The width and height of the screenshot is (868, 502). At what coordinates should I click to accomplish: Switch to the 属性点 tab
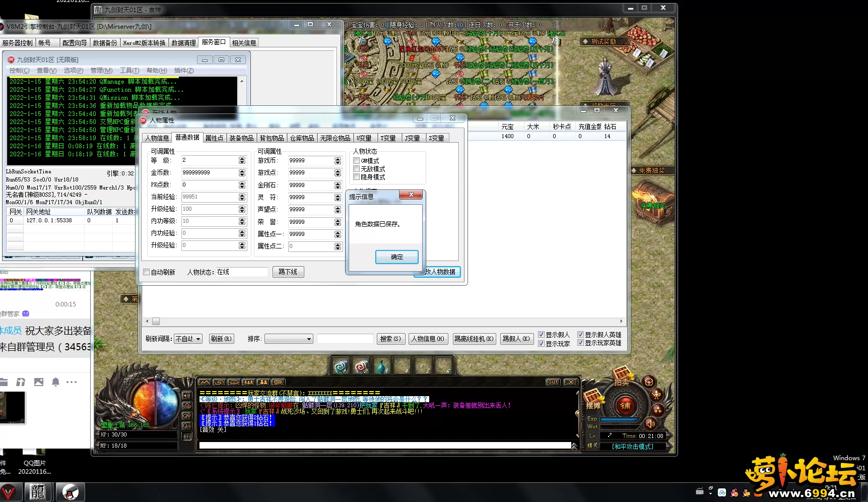coord(214,138)
